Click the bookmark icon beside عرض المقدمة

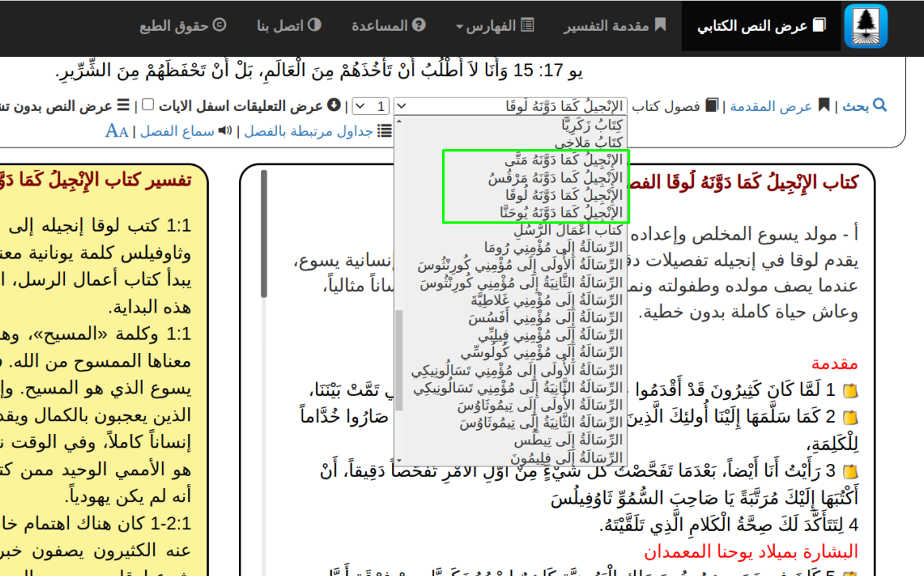(824, 106)
